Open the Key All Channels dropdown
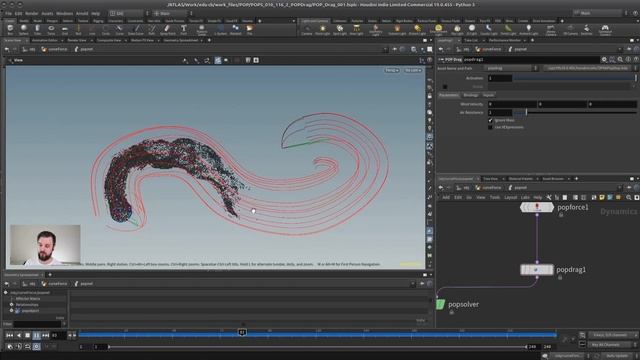This screenshot has height=360, width=640. pos(611,345)
